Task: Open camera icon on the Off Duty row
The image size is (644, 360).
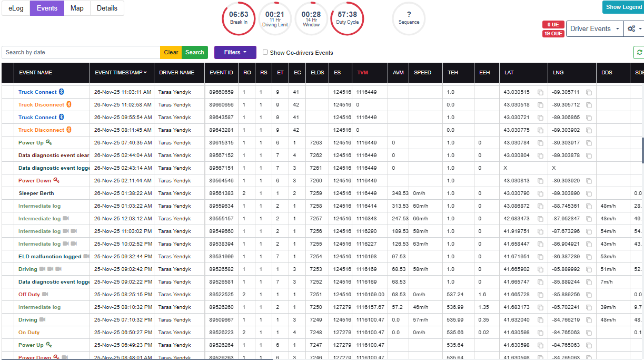Action: [x=45, y=294]
